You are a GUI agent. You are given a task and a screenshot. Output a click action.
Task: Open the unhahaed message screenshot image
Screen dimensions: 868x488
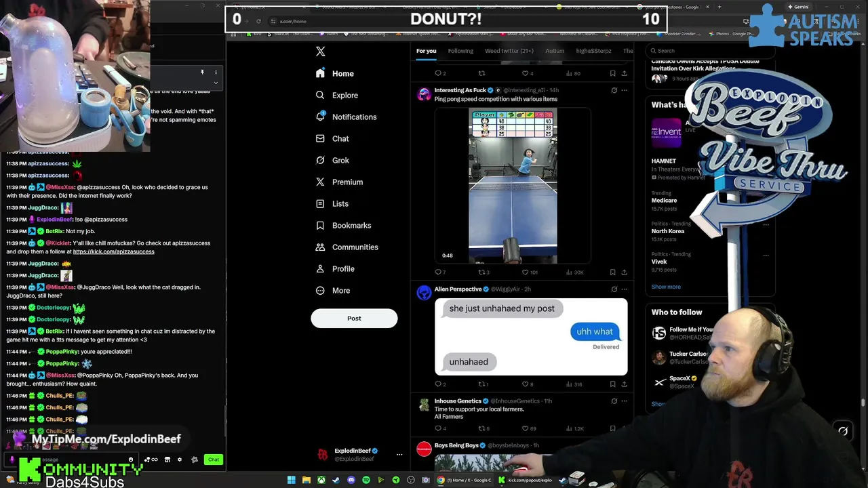531,337
